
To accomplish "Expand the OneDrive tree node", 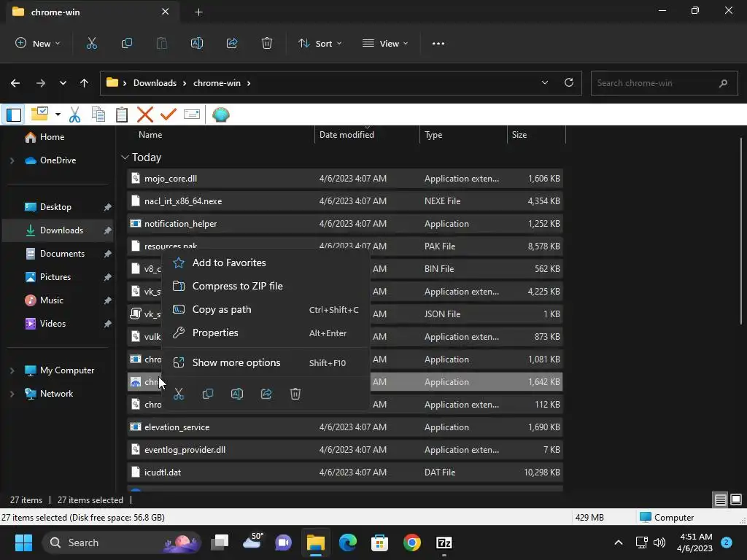I will (12, 160).
